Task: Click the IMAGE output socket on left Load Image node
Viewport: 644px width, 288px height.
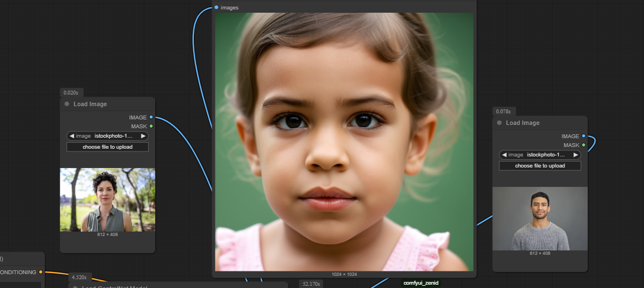Action: (151, 117)
